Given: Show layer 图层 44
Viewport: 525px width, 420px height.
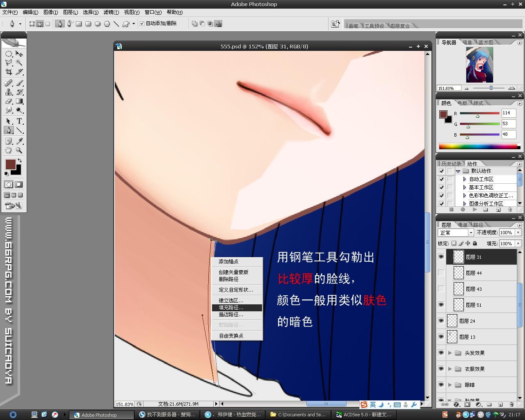Looking at the screenshot, I should click(441, 273).
